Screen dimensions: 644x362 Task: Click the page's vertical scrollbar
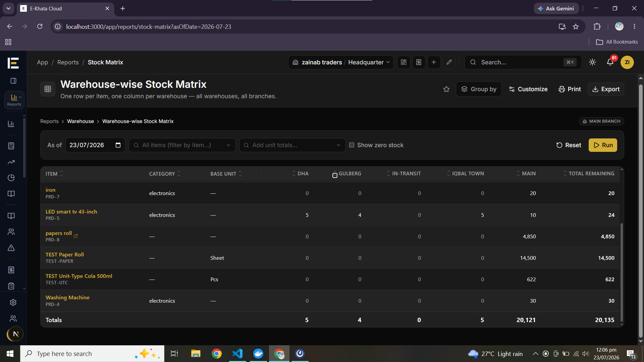pyautogui.click(x=640, y=211)
